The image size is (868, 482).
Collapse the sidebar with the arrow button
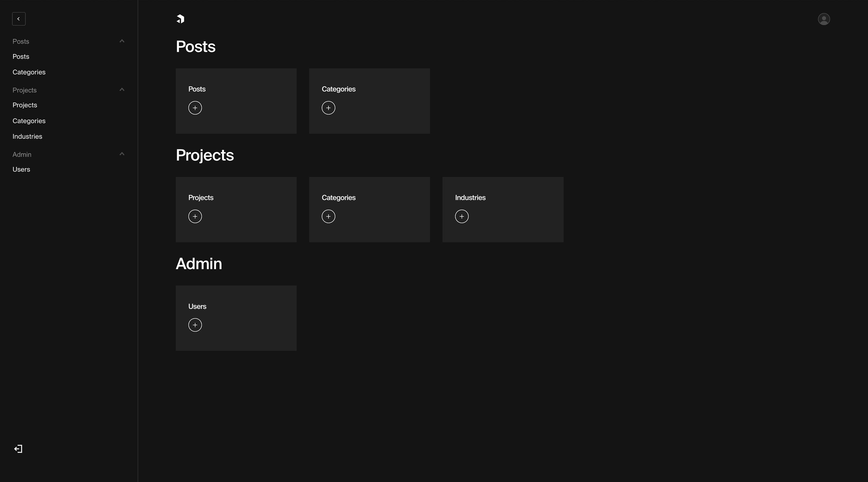pos(18,19)
